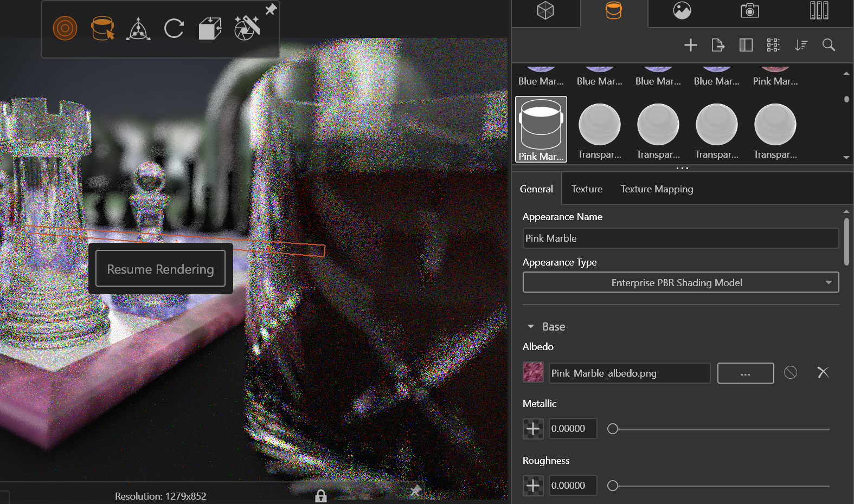
Task: Open the search magnifier in appearances panel
Action: [x=829, y=45]
